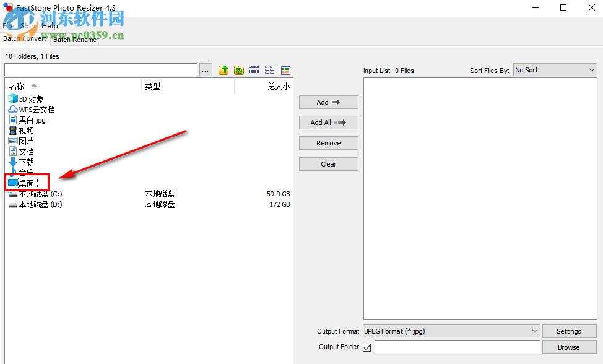Open the Output Format dropdown

[x=451, y=331]
